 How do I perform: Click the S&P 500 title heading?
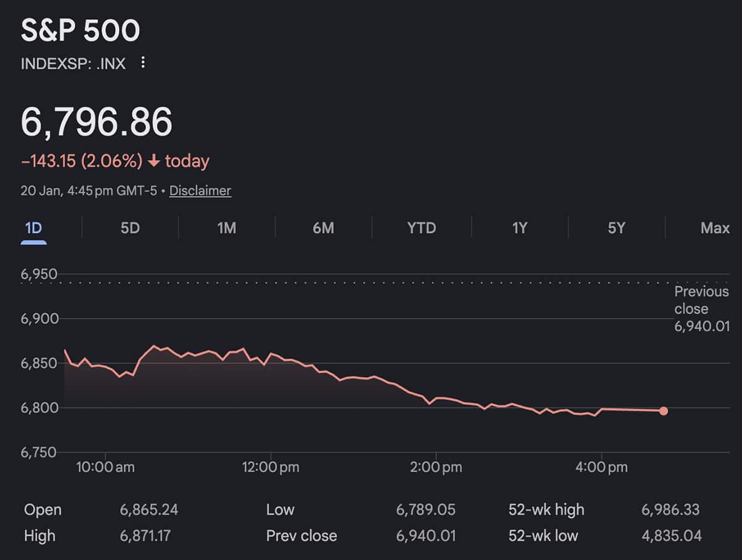pyautogui.click(x=80, y=30)
